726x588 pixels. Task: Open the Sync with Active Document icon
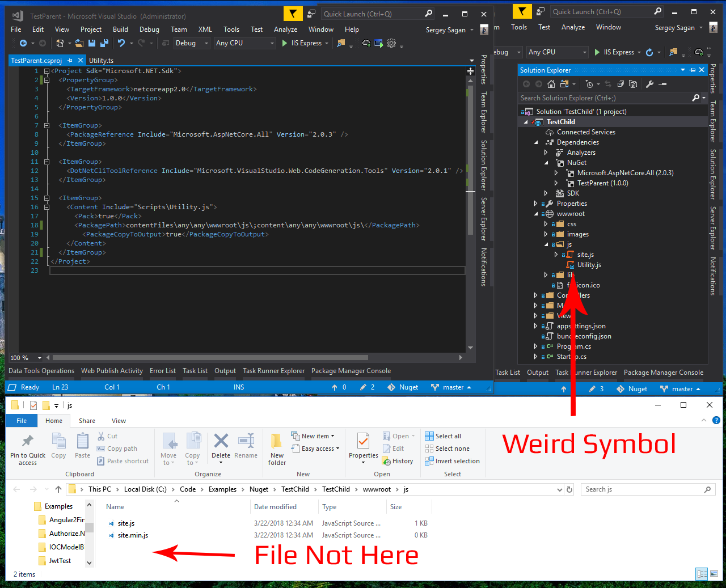pyautogui.click(x=607, y=83)
